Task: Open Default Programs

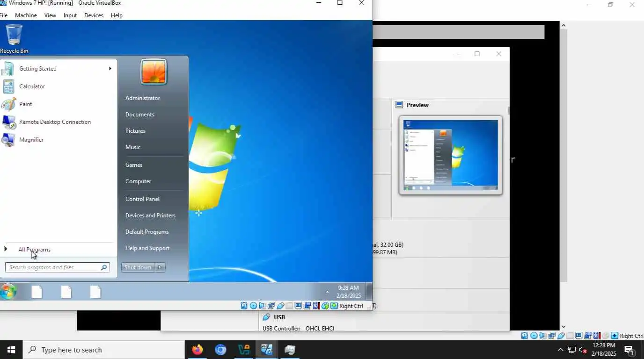Action: pyautogui.click(x=147, y=232)
